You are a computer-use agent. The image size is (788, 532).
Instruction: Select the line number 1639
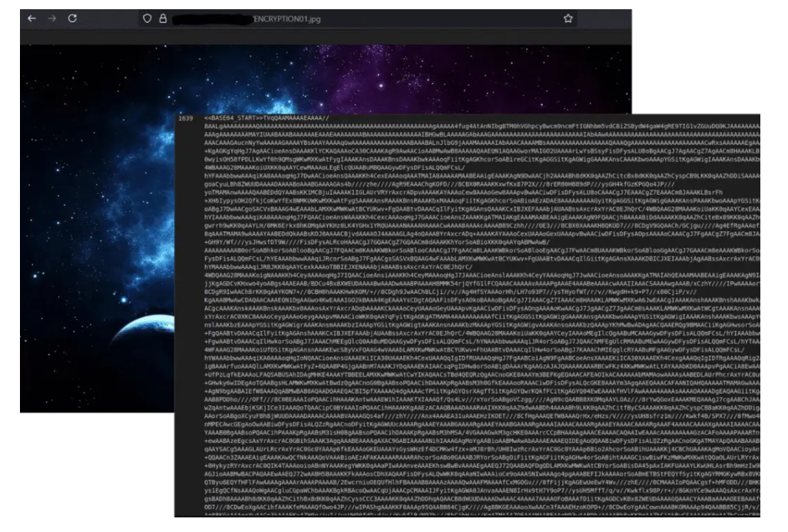coord(185,118)
